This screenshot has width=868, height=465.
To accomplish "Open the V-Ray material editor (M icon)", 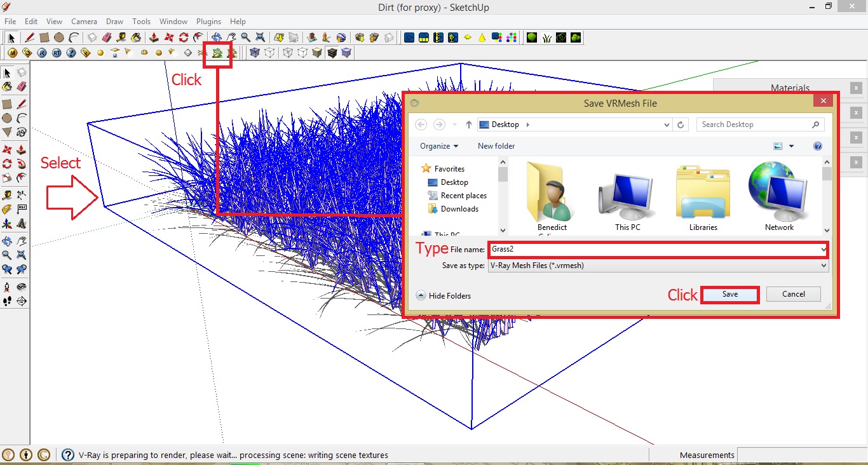I will coord(12,53).
